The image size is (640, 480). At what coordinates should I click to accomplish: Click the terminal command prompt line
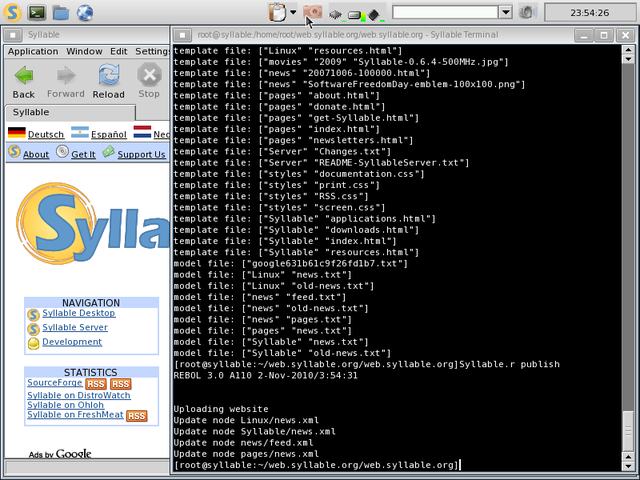pyautogui.click(x=317, y=465)
